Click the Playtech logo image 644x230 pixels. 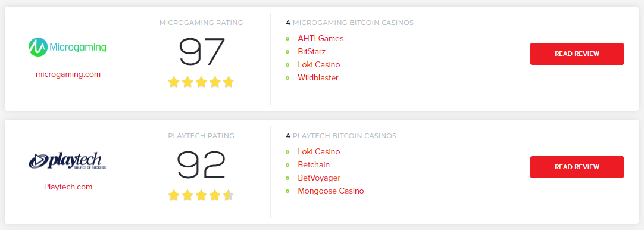[68, 160]
